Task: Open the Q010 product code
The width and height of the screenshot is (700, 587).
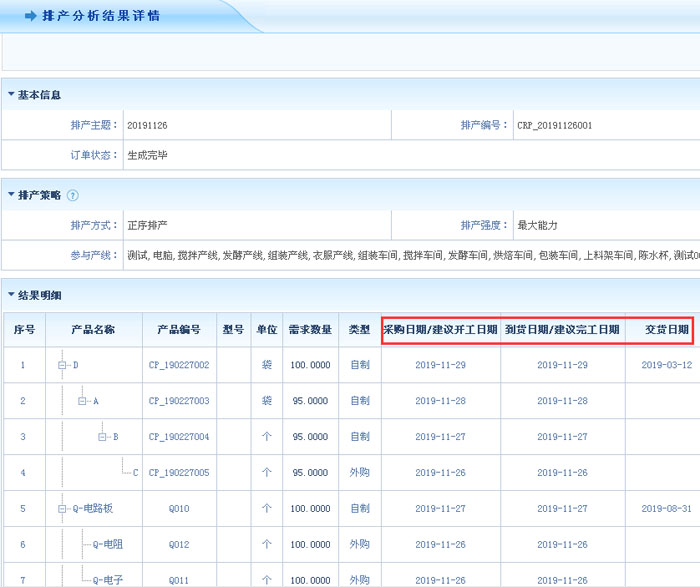Action: (x=178, y=509)
